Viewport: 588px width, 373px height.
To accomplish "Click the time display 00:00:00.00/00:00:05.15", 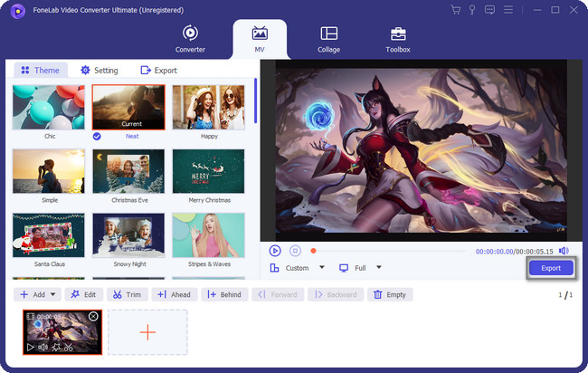I will point(514,252).
